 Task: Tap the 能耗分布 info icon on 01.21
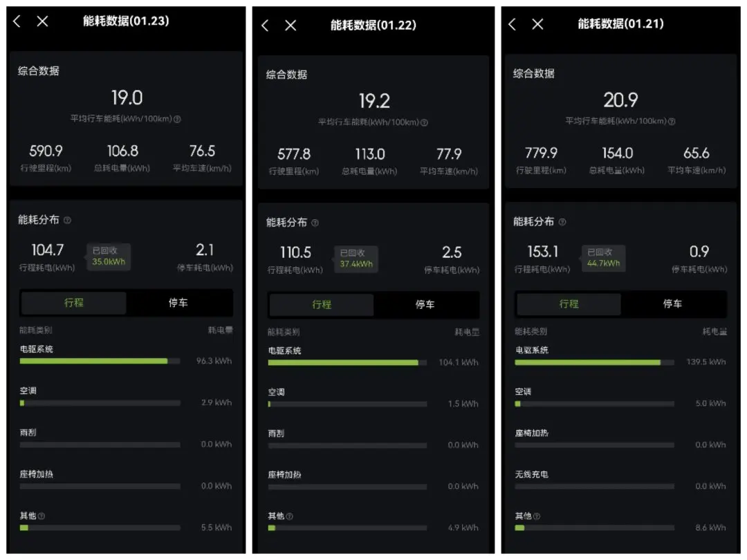tap(562, 222)
